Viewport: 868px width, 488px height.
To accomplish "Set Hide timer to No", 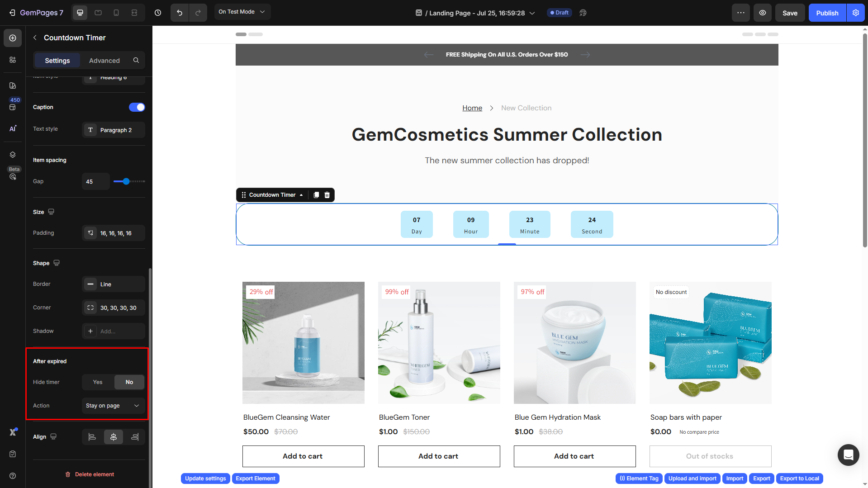I will (x=129, y=382).
